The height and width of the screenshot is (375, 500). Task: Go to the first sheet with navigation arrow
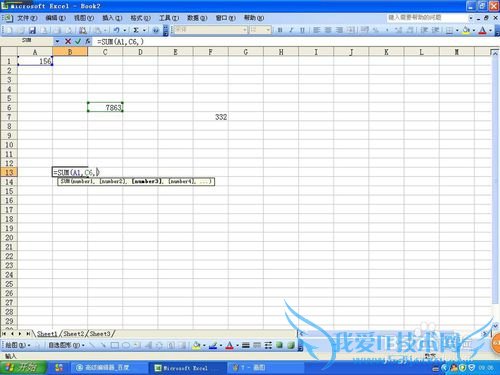point(4,334)
